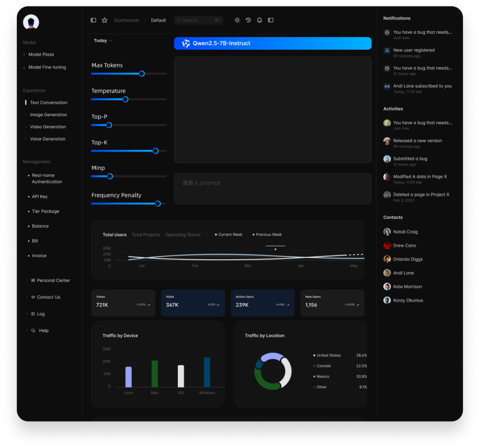Image resolution: width=479 pixels, height=448 pixels.
Task: Click the Visits 367K stat card
Action: click(x=193, y=303)
